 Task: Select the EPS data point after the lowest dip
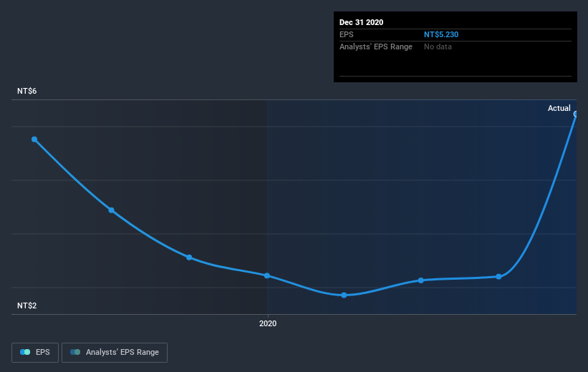(421, 280)
